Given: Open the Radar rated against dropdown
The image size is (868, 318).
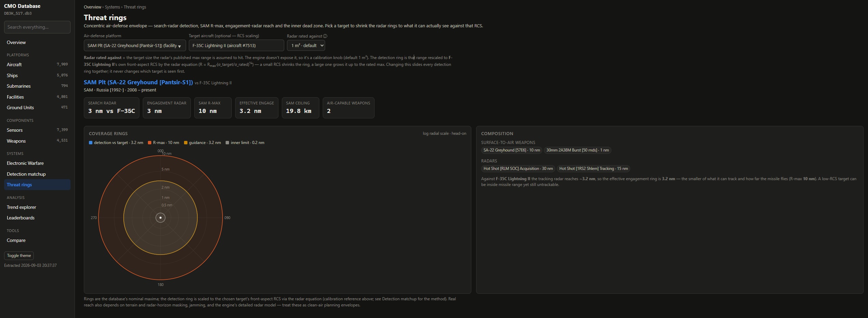Looking at the screenshot, I should click(x=306, y=45).
